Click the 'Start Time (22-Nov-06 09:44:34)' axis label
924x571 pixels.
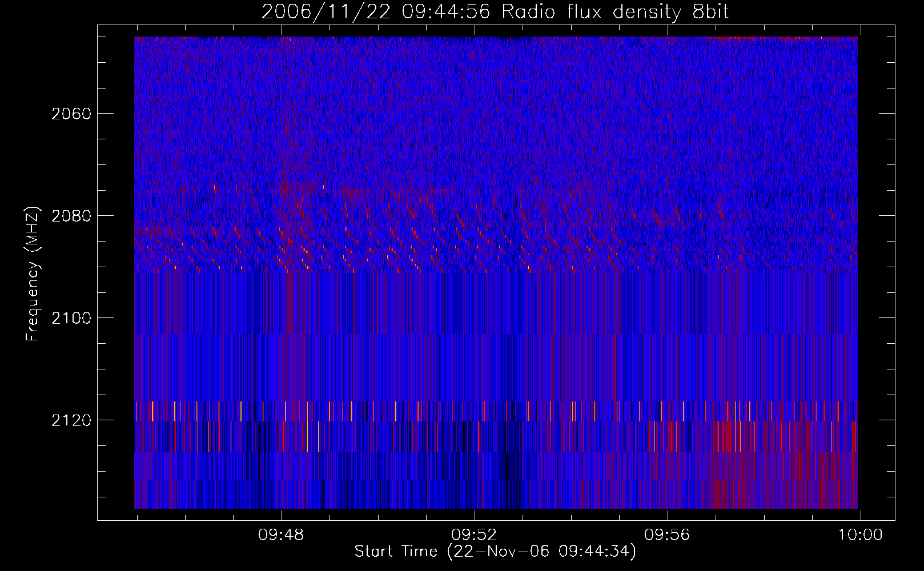(495, 552)
